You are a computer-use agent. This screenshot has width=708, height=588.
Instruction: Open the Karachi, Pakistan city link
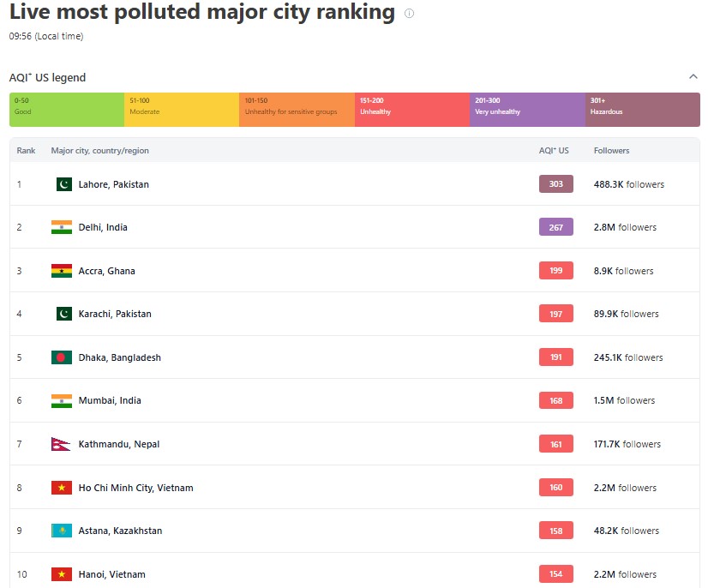coord(115,314)
